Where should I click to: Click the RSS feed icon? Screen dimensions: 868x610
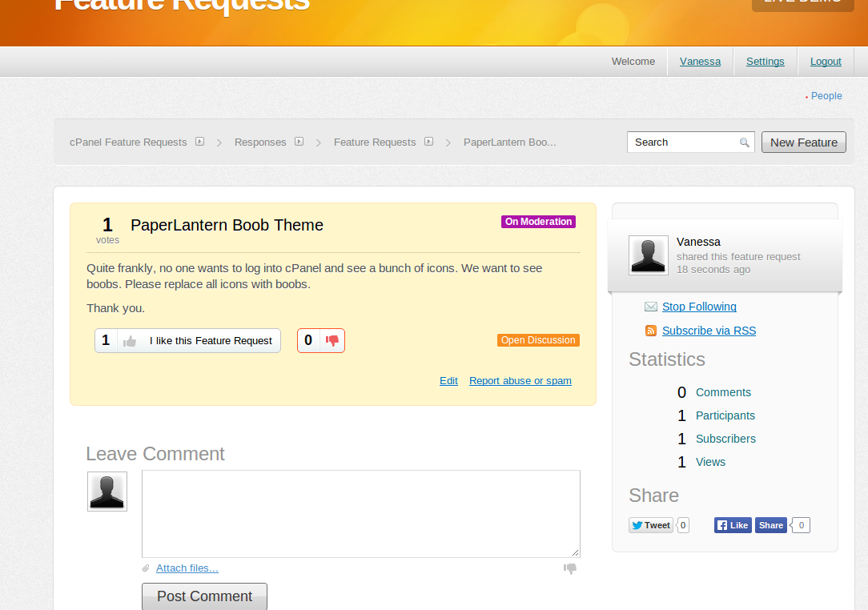(651, 331)
